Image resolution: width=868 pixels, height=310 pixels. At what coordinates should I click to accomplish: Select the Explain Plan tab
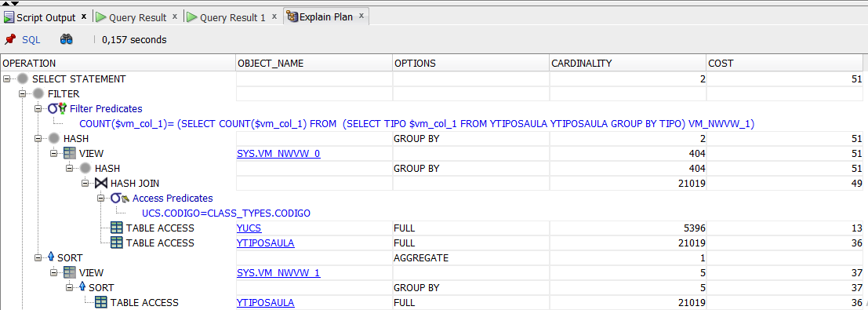tap(325, 16)
